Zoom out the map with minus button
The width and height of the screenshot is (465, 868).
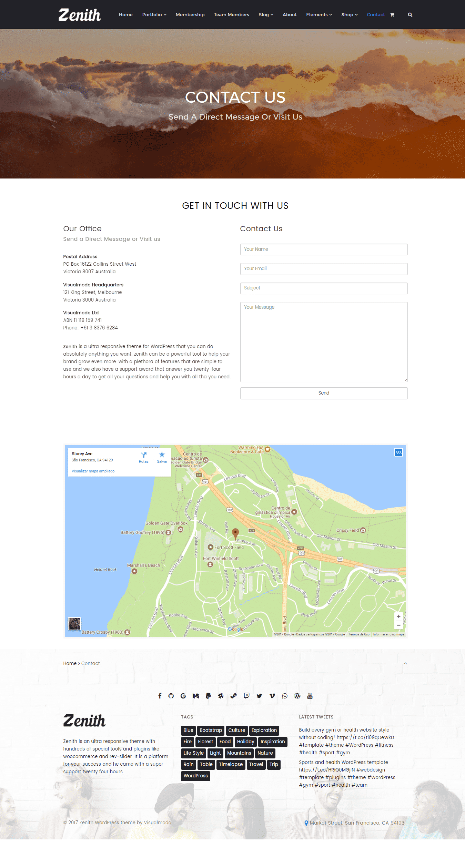click(x=398, y=625)
